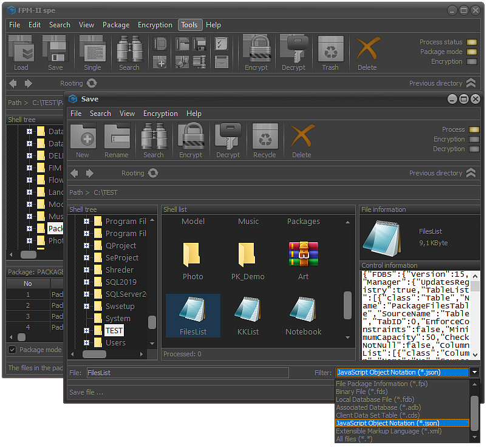Toggle the Package mode checkbox

coord(12,350)
